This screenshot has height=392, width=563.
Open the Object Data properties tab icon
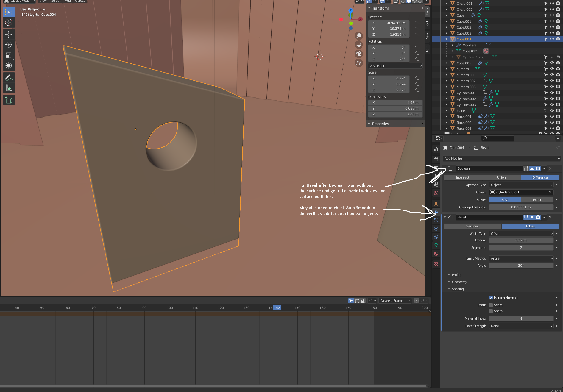click(436, 245)
